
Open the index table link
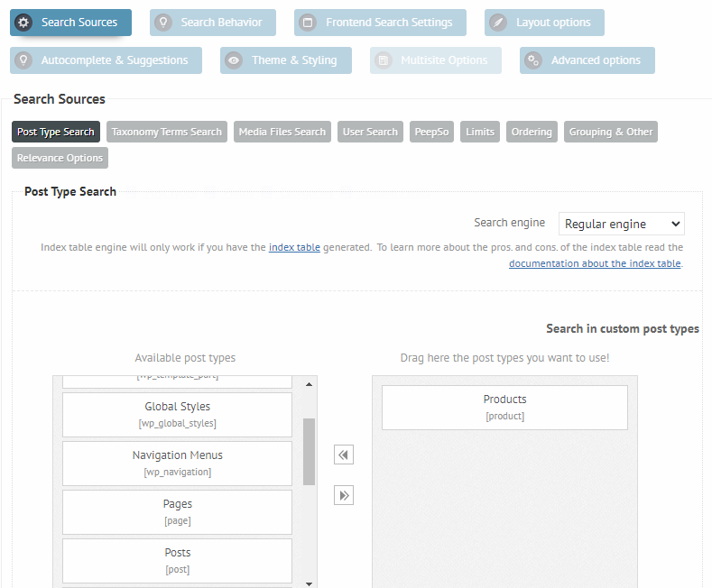pos(294,247)
